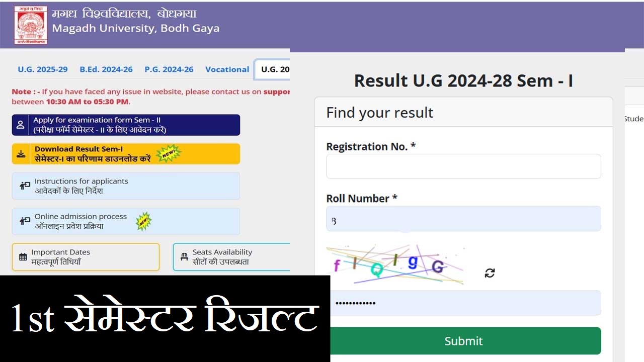This screenshot has height=362, width=644.
Task: Click the calendar icon on Important Dates
Action: (x=23, y=257)
